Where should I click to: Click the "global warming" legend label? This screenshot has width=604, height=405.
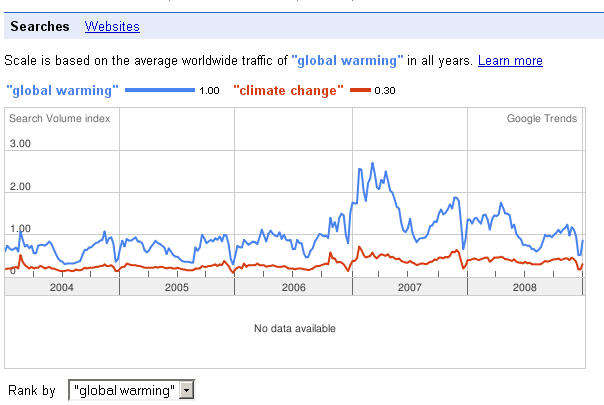(62, 91)
